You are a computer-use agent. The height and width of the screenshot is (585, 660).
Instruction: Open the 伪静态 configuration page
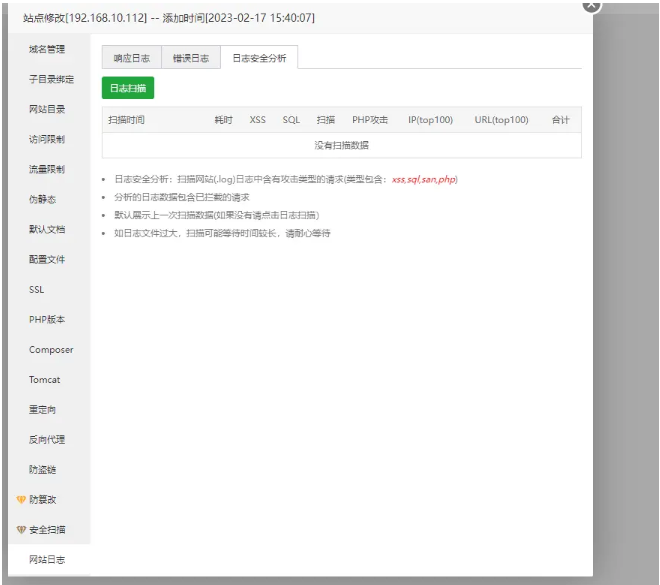43,199
